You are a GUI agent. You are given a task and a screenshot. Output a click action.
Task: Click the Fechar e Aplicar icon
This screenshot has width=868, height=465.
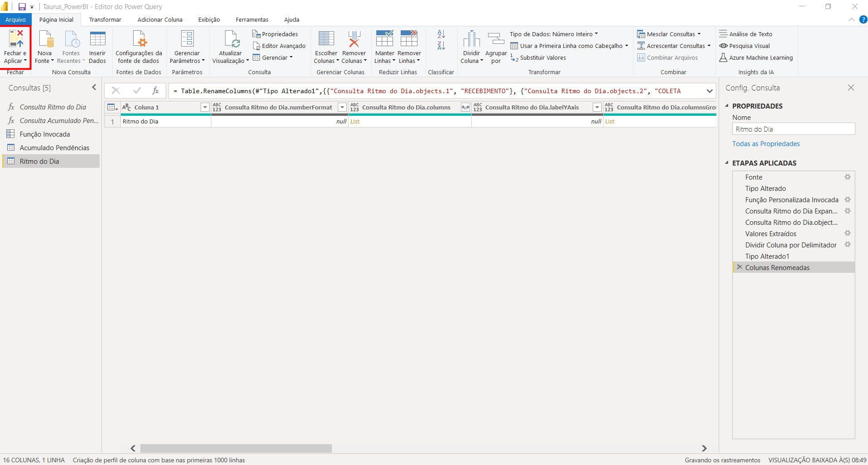[16, 39]
